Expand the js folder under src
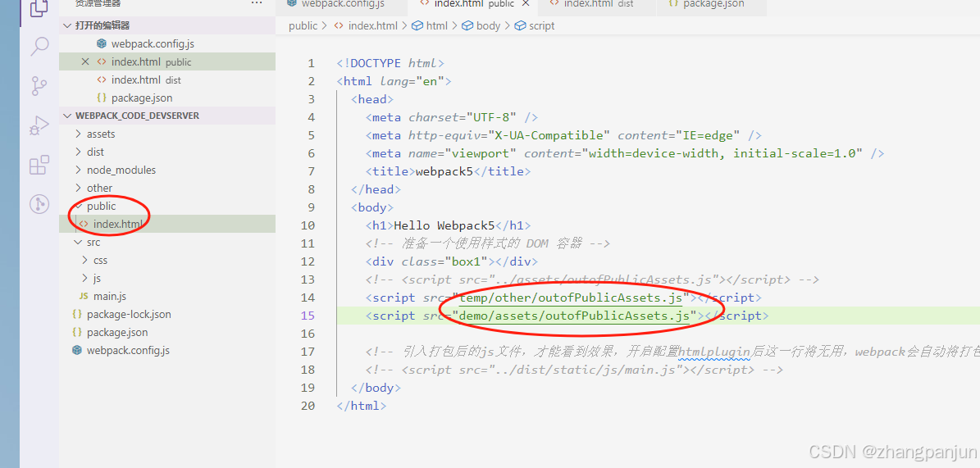The height and width of the screenshot is (468, 980). (x=96, y=279)
